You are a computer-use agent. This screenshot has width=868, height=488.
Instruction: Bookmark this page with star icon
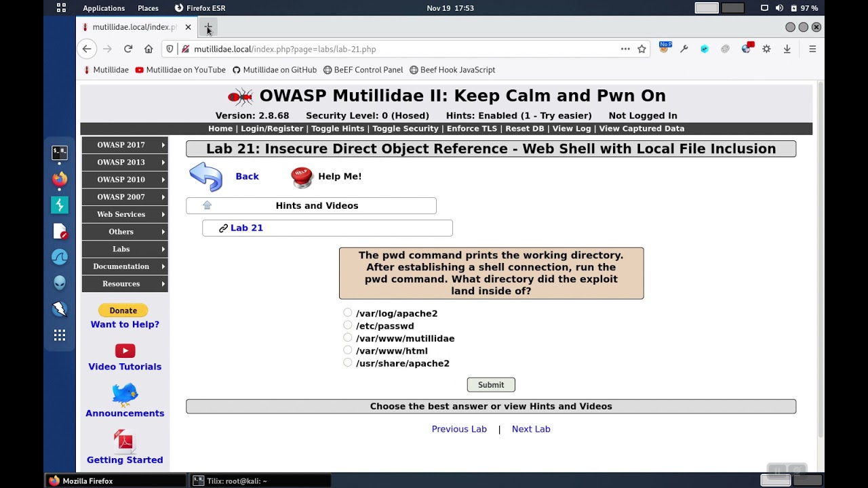(x=642, y=49)
